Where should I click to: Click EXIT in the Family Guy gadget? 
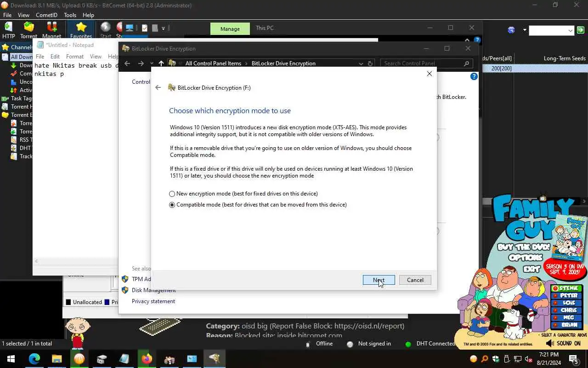pyautogui.click(x=532, y=268)
